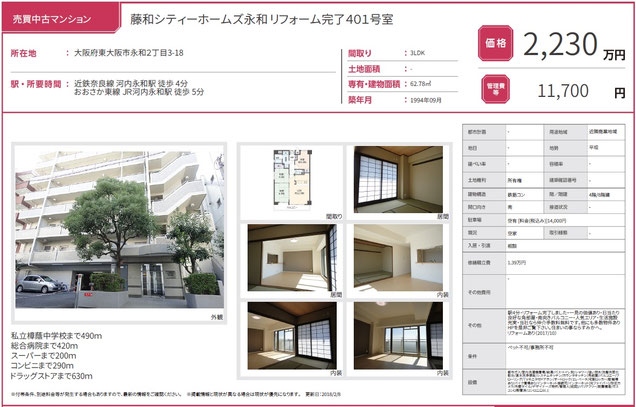Image resolution: width=636 pixels, height=407 pixels.
Task: Click the 築年月 label
Action: pyautogui.click(x=360, y=100)
